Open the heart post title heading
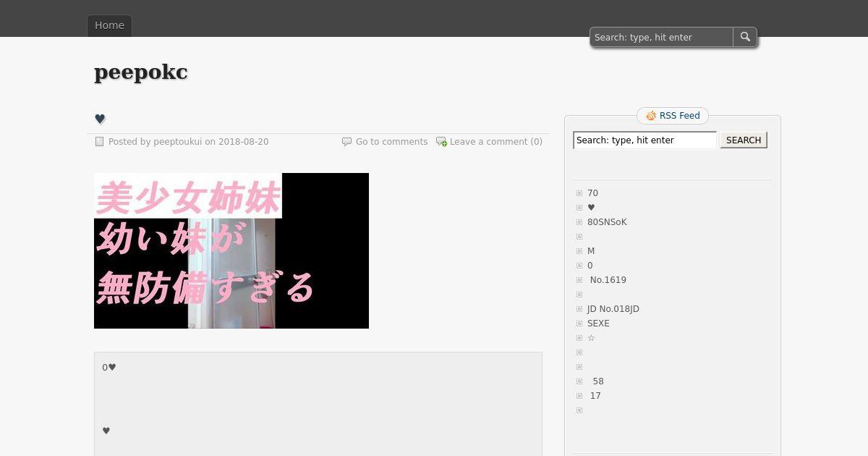 [x=100, y=119]
